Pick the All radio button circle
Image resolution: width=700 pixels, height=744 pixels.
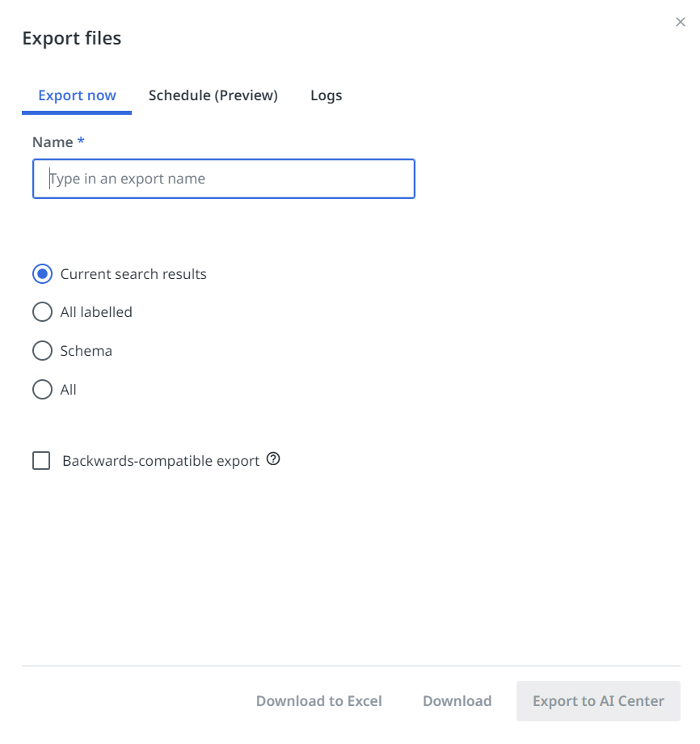[x=42, y=390]
